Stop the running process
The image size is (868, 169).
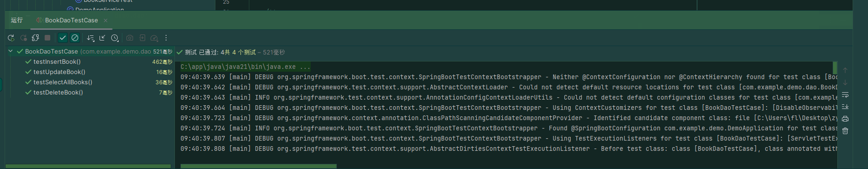tap(47, 38)
